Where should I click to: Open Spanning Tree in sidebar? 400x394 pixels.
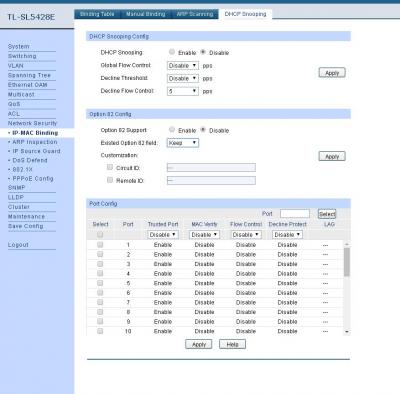(x=29, y=75)
